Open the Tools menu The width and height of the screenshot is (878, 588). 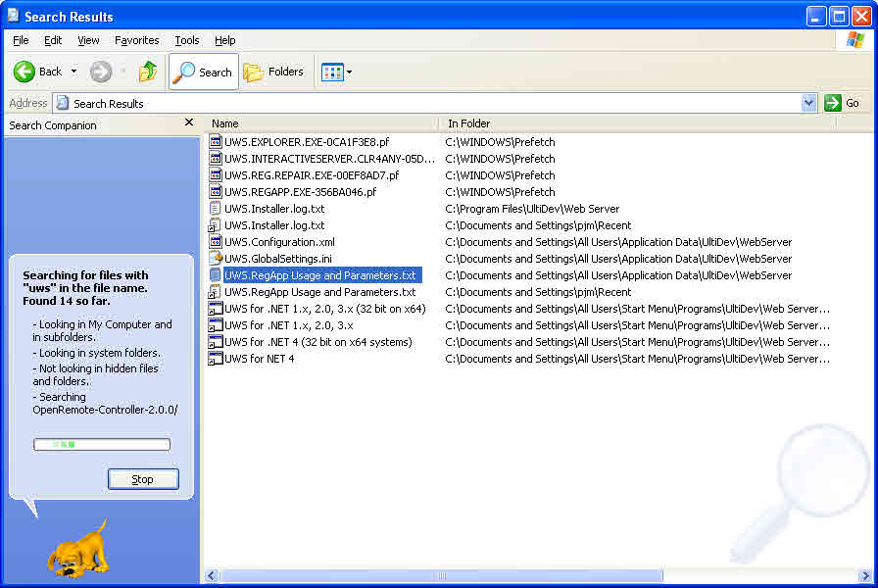pyautogui.click(x=187, y=40)
